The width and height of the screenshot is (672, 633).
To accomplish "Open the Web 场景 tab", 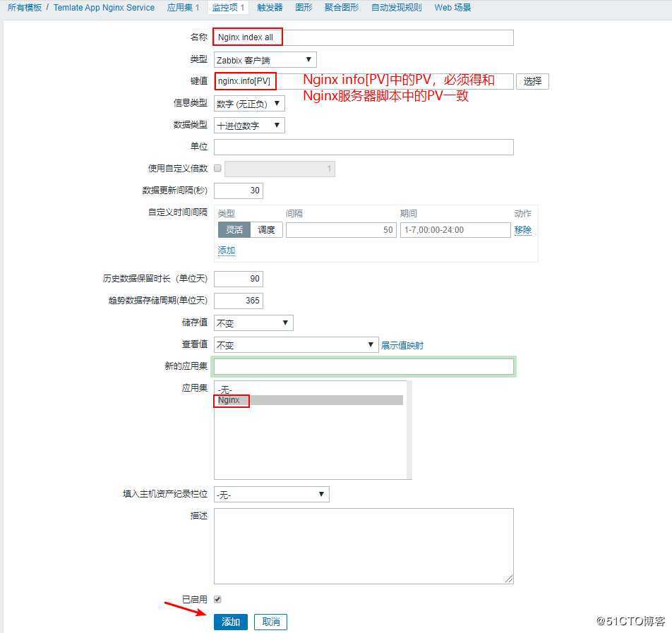I will [452, 7].
